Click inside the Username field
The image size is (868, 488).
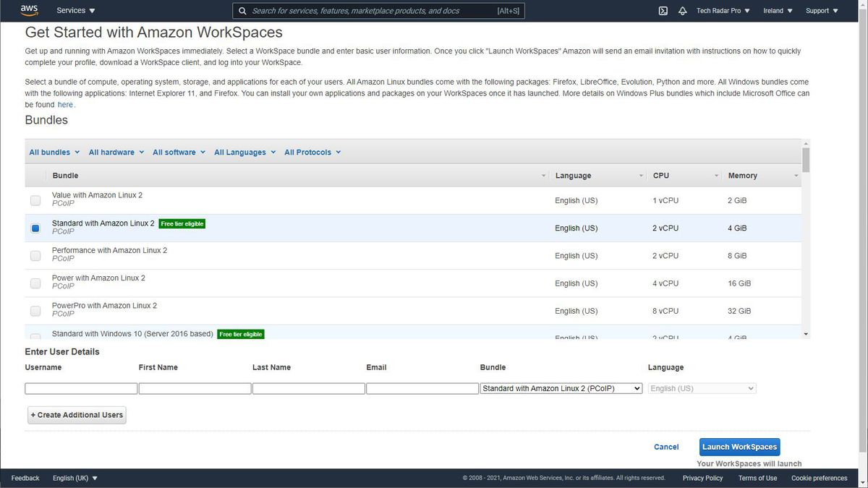click(x=80, y=388)
